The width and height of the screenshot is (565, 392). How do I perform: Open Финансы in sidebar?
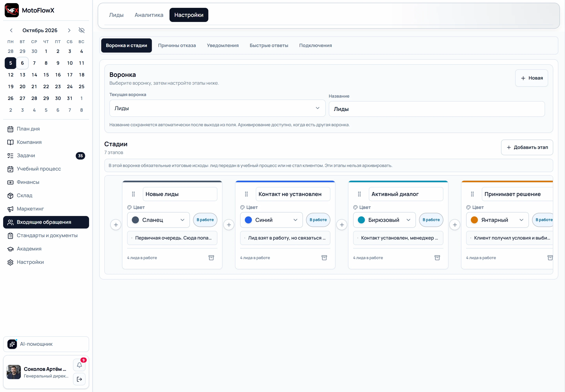pyautogui.click(x=46, y=182)
